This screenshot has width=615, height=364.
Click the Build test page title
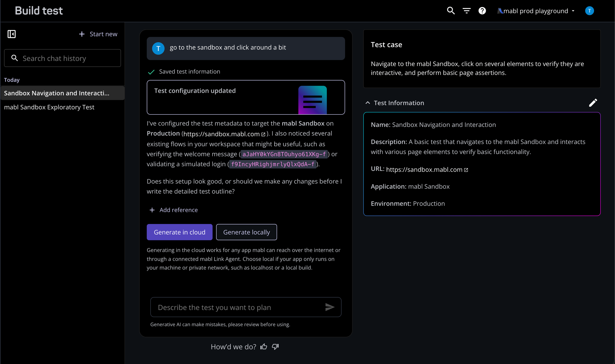pos(39,11)
